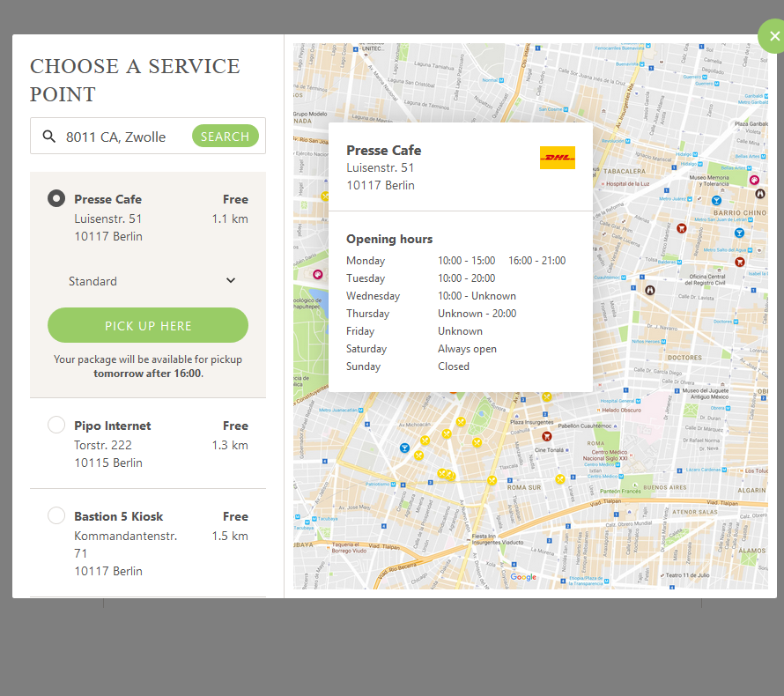The image size is (784, 696).
Task: Click the Opening hours heading
Action: pyautogui.click(x=389, y=239)
